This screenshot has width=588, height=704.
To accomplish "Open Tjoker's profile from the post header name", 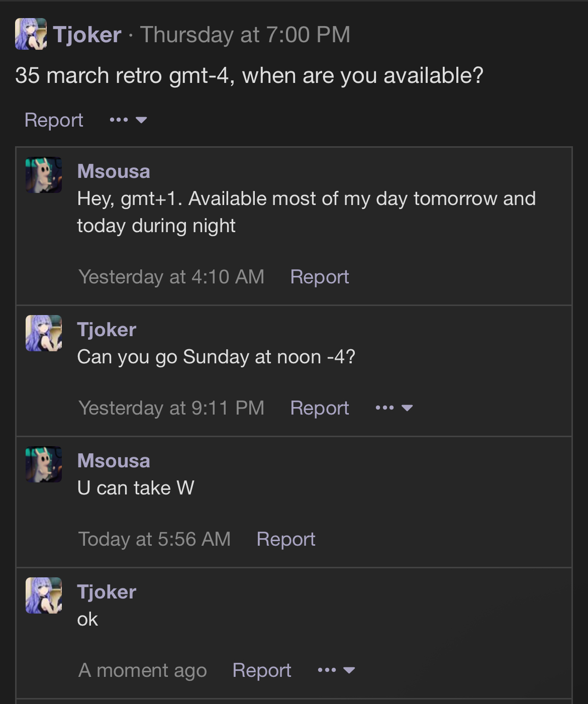I will [x=87, y=35].
